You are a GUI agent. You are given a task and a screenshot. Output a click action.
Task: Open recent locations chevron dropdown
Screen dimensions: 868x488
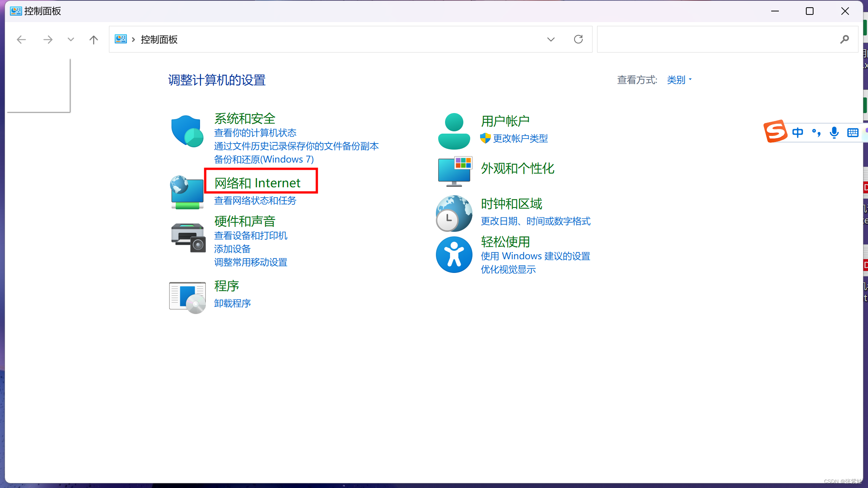[x=70, y=39]
